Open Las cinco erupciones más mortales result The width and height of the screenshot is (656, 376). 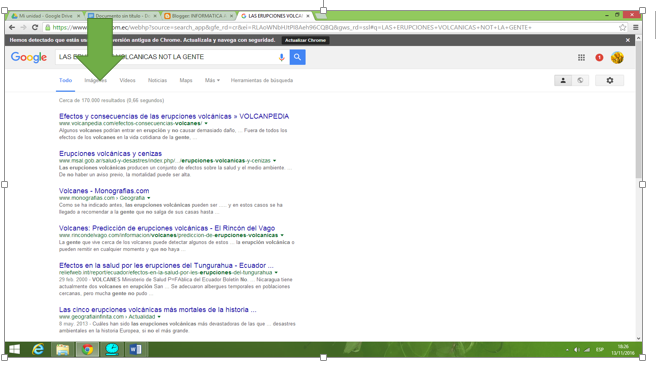coord(157,309)
